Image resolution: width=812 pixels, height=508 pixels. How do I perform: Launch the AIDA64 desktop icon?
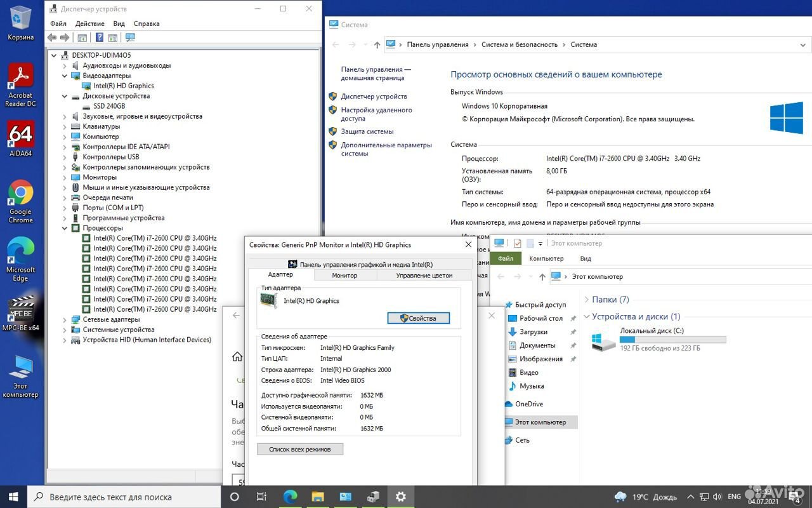pyautogui.click(x=20, y=139)
